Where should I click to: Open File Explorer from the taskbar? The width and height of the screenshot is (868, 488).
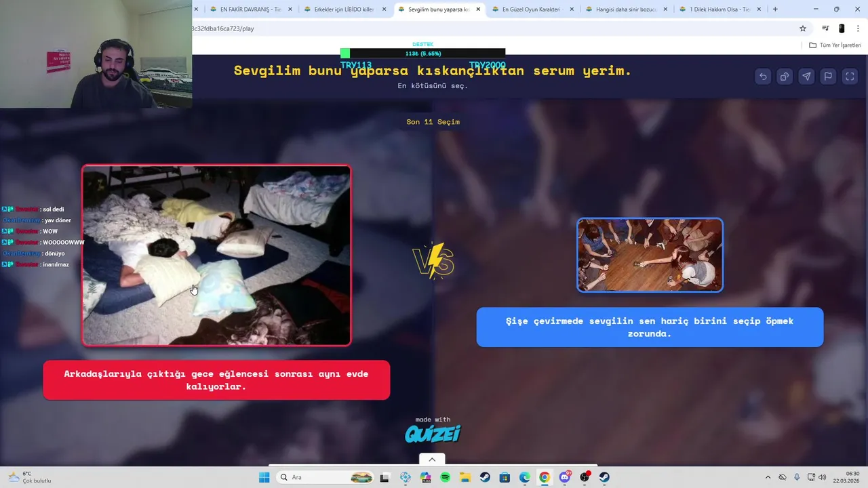point(465,477)
